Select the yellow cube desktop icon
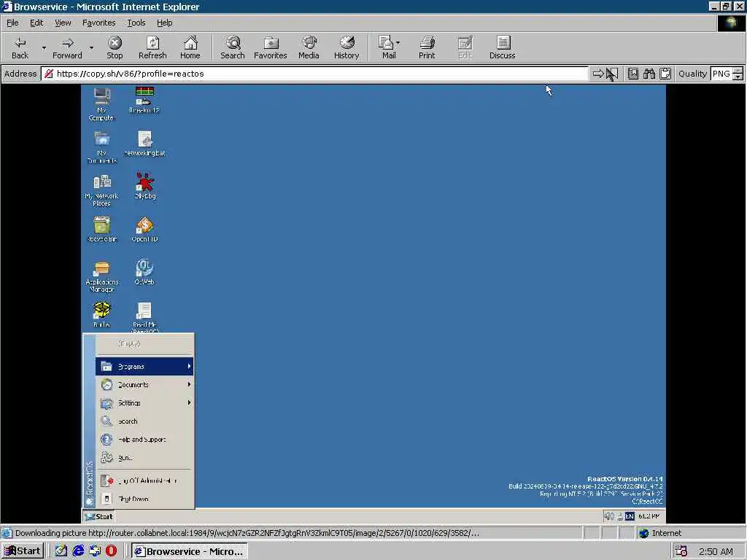 tap(102, 314)
